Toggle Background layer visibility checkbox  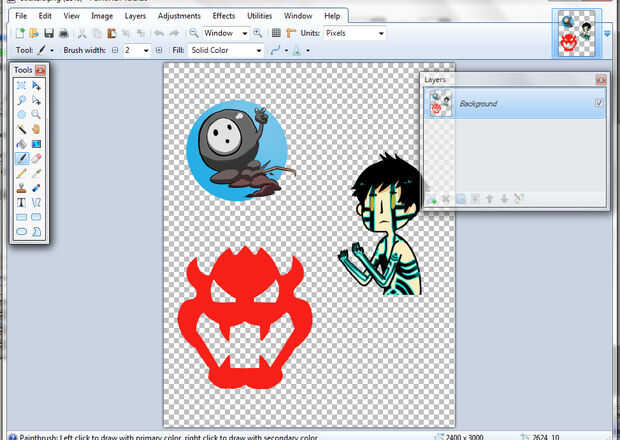coord(599,103)
